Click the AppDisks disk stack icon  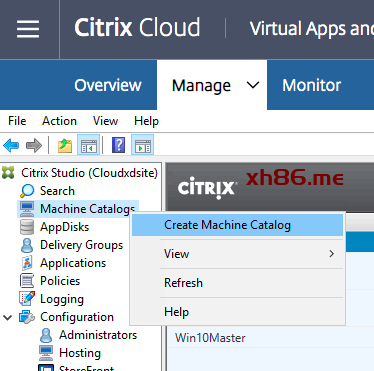27,227
